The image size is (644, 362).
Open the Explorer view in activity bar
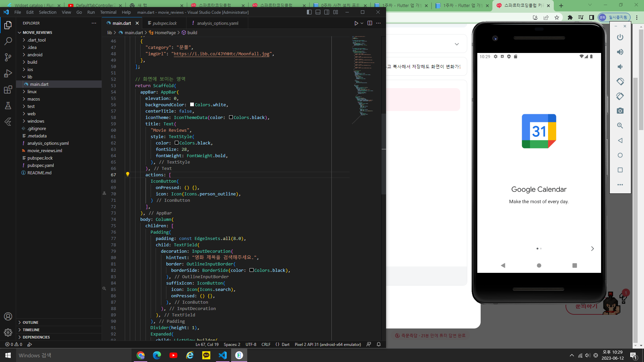click(x=8, y=25)
